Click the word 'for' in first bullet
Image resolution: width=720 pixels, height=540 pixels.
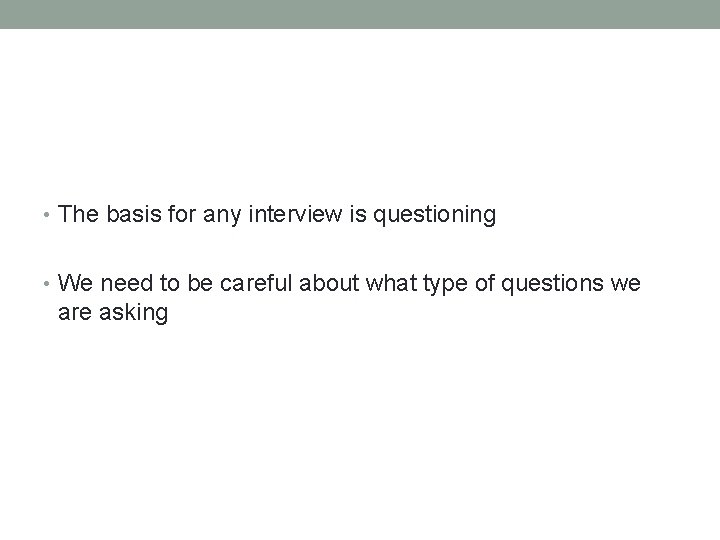182,214
